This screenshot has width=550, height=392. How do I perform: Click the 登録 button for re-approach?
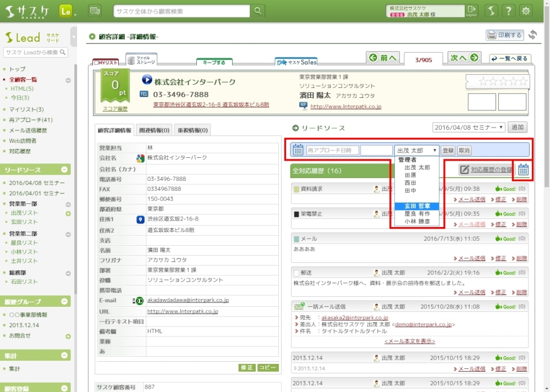point(448,150)
